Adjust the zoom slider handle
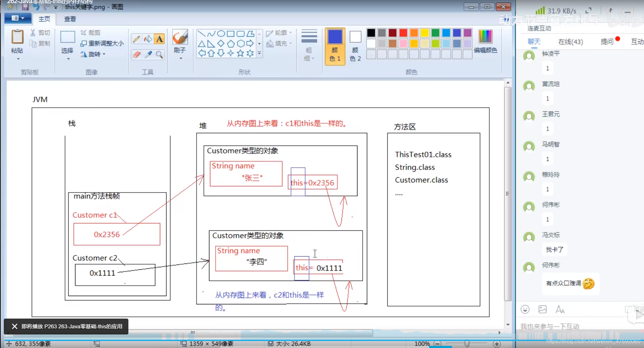The image size is (644, 348). 467,343
